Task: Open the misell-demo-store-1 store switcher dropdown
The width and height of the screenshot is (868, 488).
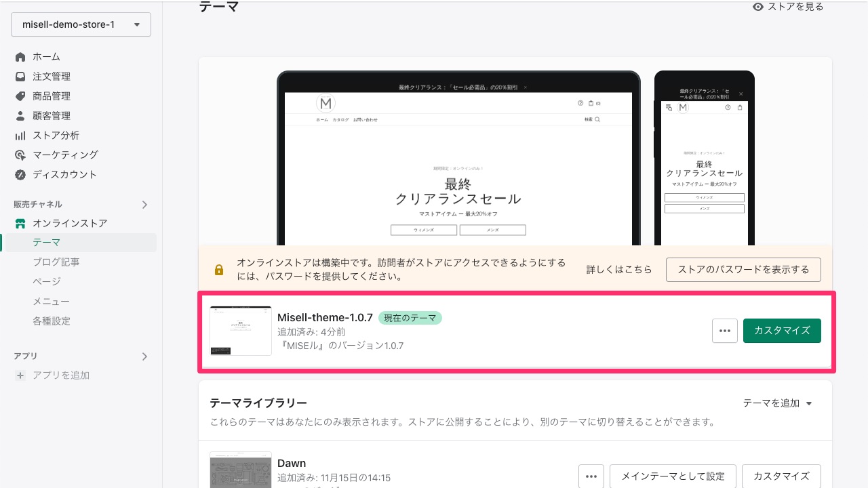Action: tap(81, 24)
